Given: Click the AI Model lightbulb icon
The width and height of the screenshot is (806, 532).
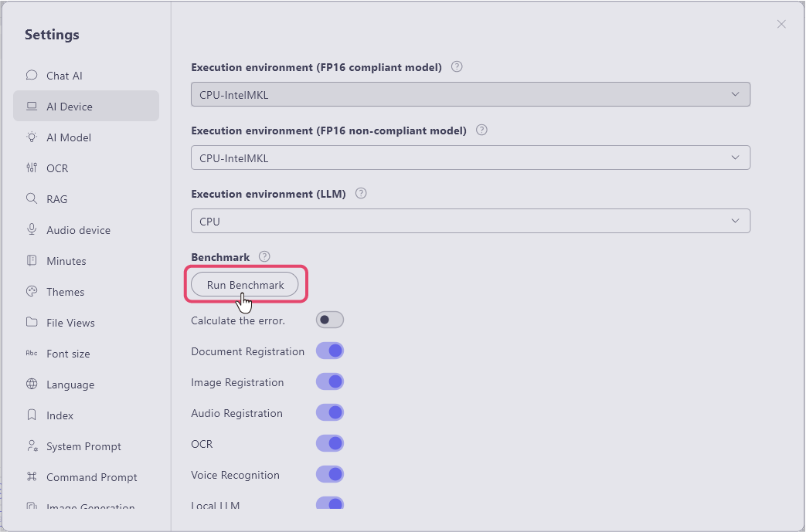Looking at the screenshot, I should (x=32, y=137).
